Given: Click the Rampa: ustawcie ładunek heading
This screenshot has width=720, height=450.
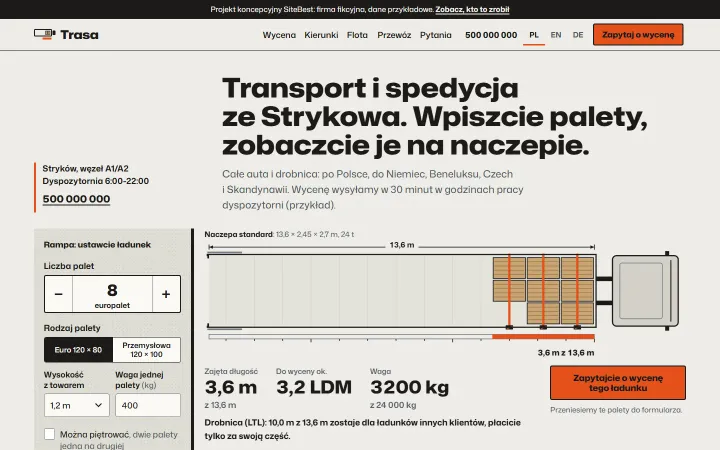Looking at the screenshot, I should 97,245.
